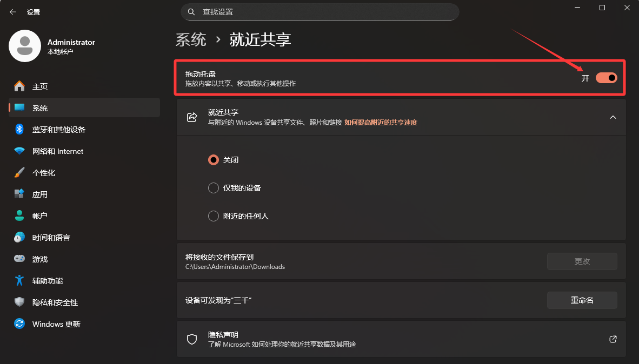Click the 重命名 button
Image resolution: width=639 pixels, height=364 pixels.
point(582,300)
